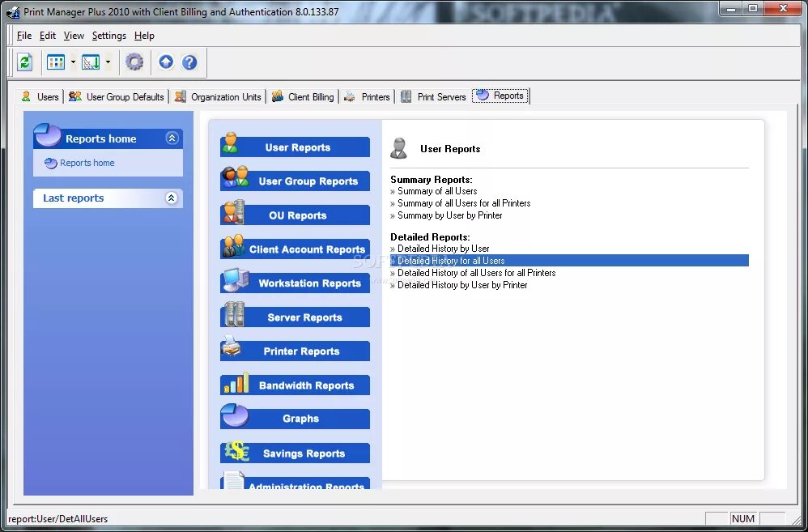Switch to the Users tab
This screenshot has width=808, height=532.
(40, 96)
